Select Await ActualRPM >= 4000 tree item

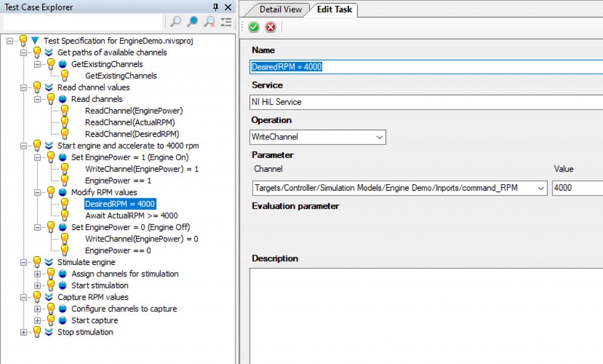click(x=131, y=216)
